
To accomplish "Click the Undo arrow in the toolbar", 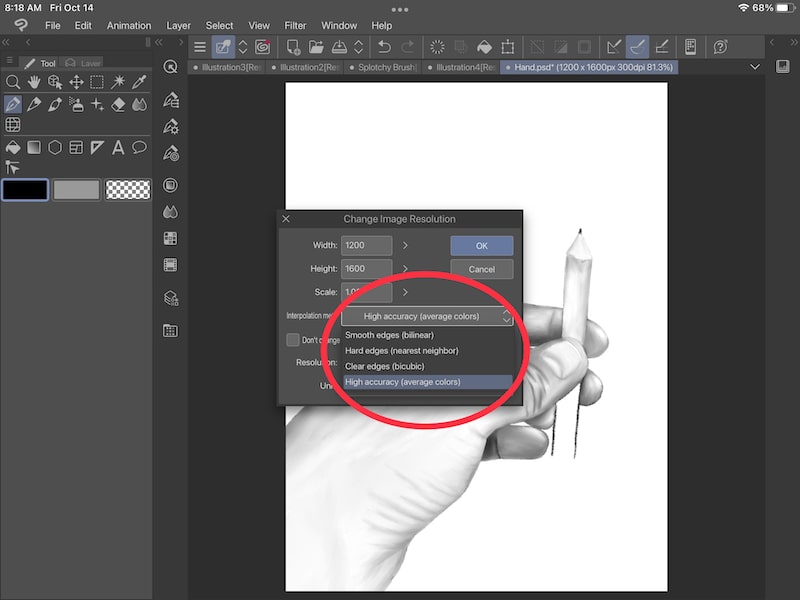I will point(383,46).
